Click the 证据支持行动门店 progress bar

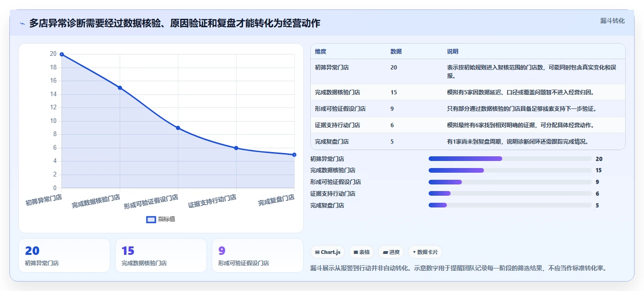coord(510,193)
